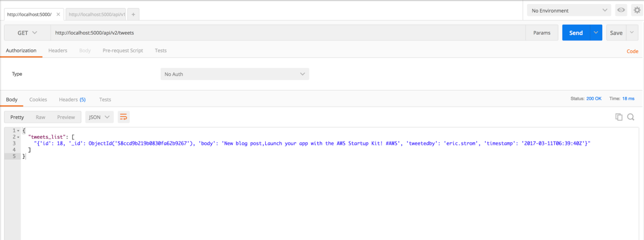Add a new request tab with plus
644x240 pixels.
click(x=133, y=14)
